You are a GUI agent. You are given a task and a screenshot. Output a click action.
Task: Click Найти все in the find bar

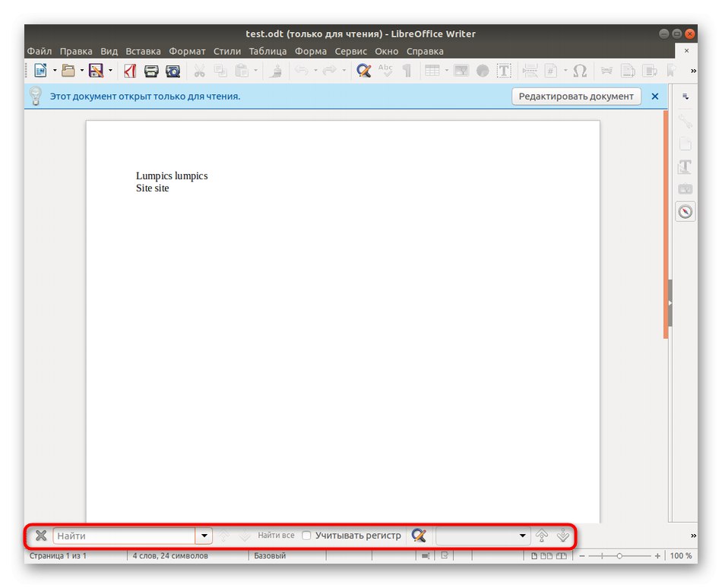click(x=275, y=536)
